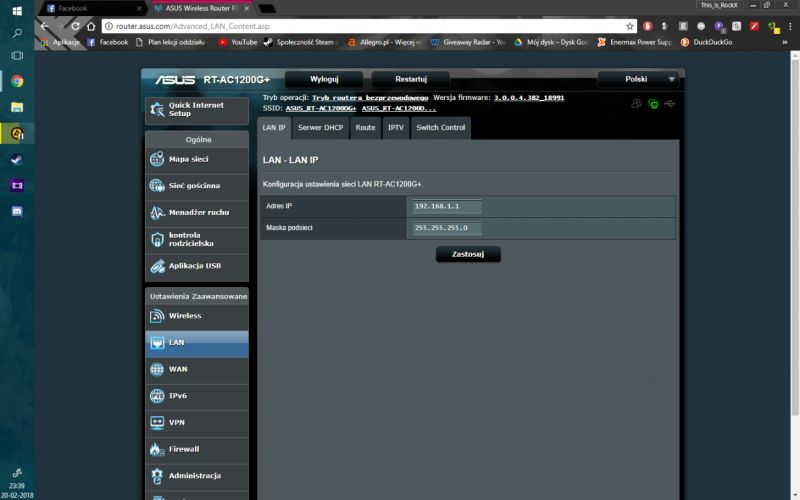This screenshot has width=800, height=500.
Task: Open Aplikacja USB section
Action: point(196,266)
